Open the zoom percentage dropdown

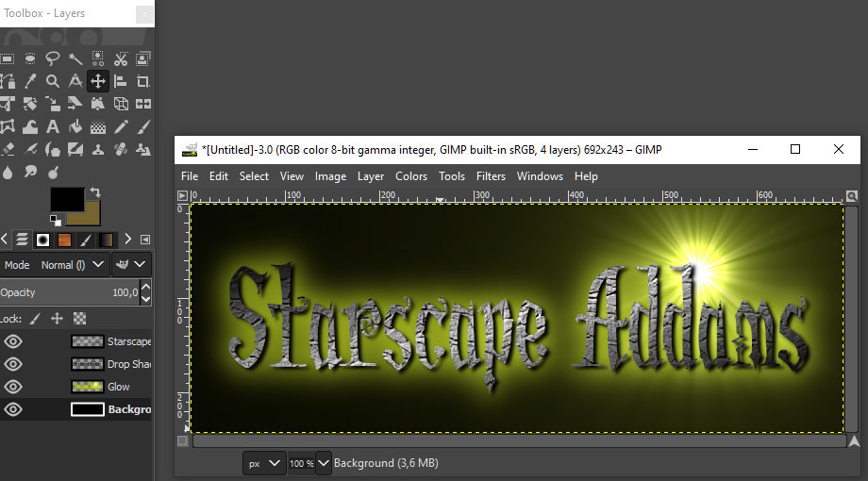click(324, 463)
